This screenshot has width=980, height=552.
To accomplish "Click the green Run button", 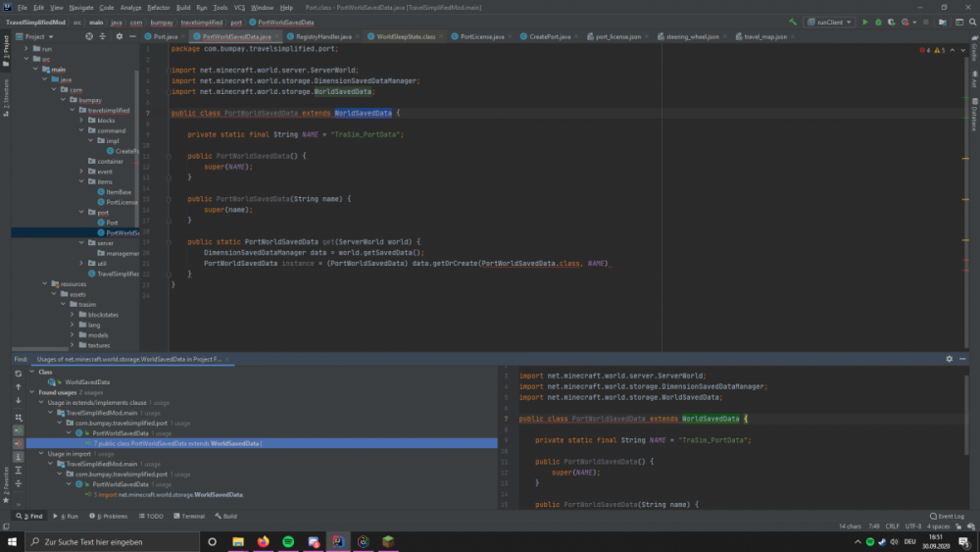I will [x=865, y=22].
